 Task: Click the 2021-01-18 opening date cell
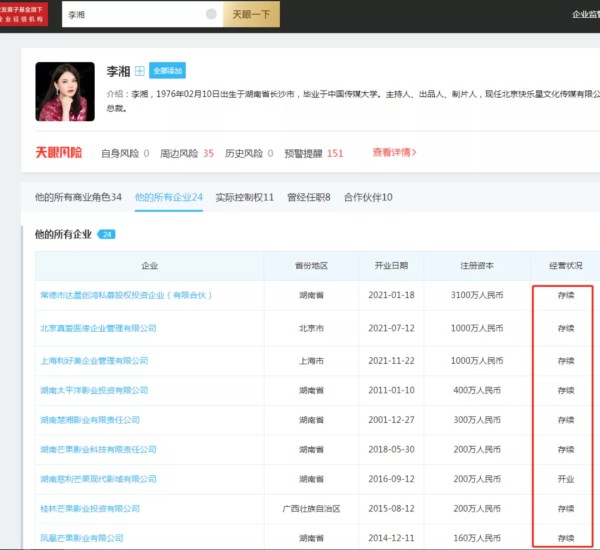[x=391, y=295]
